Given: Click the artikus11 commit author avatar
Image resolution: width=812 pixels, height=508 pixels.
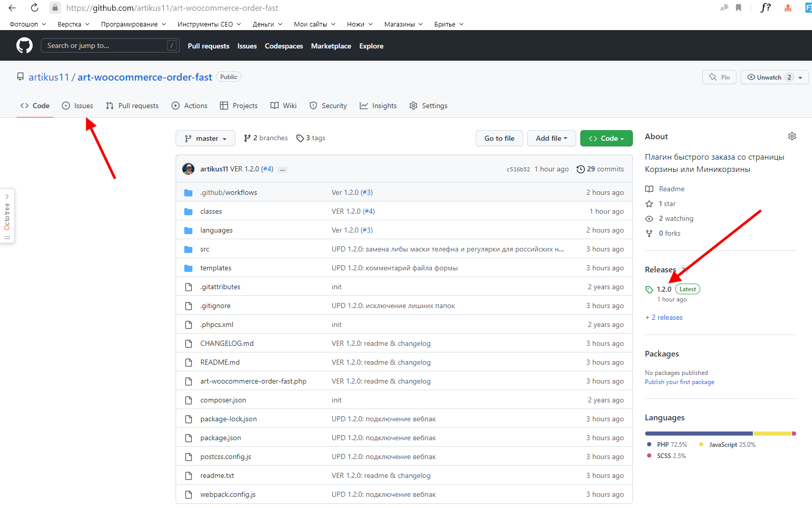Looking at the screenshot, I should [x=188, y=169].
